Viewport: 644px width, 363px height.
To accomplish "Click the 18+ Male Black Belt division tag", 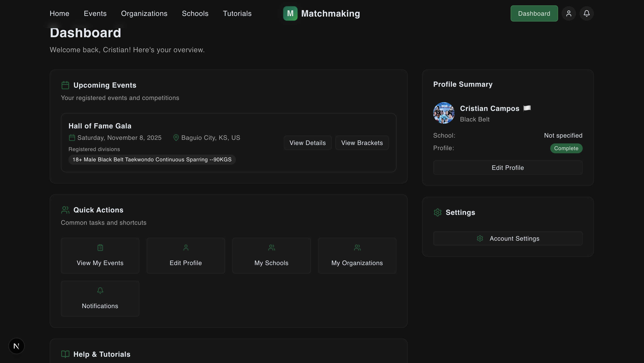I will [152, 160].
